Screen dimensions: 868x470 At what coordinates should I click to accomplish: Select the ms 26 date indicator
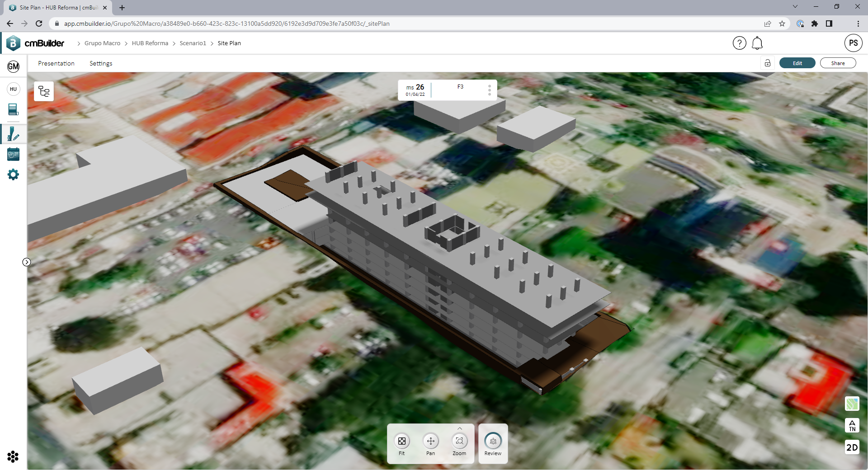[415, 90]
